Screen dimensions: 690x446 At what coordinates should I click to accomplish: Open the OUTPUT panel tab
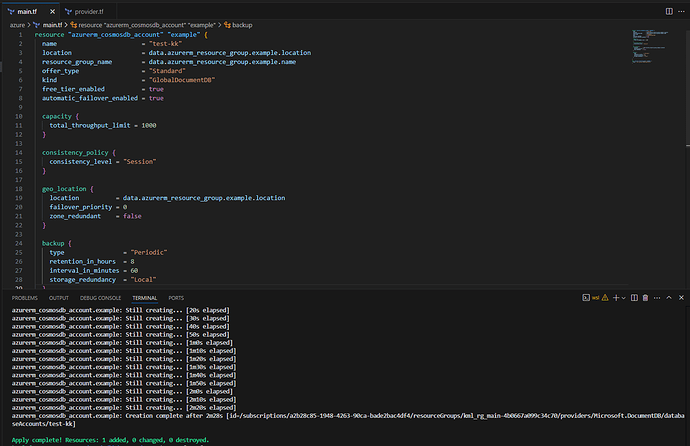[x=59, y=298]
